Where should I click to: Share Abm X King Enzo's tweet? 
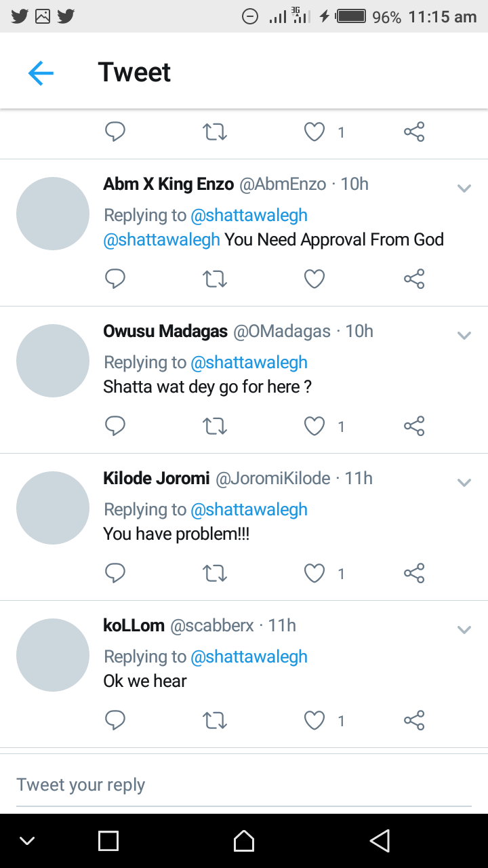(x=414, y=279)
